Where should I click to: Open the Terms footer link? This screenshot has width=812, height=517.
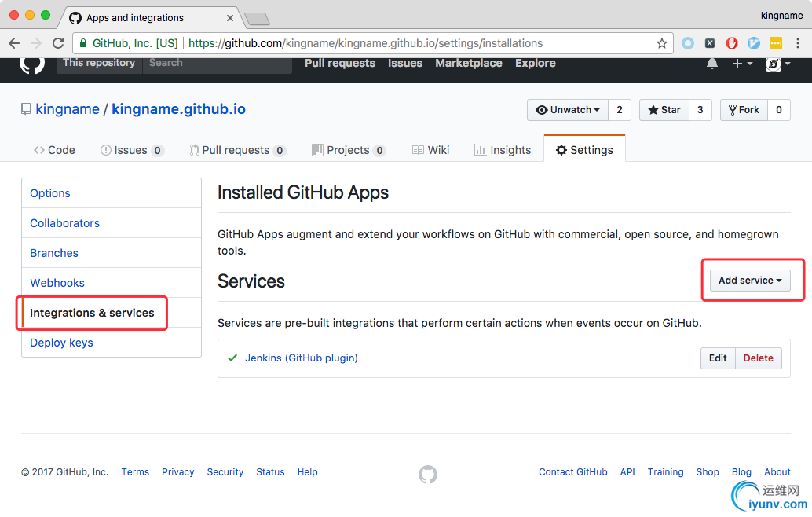click(135, 472)
